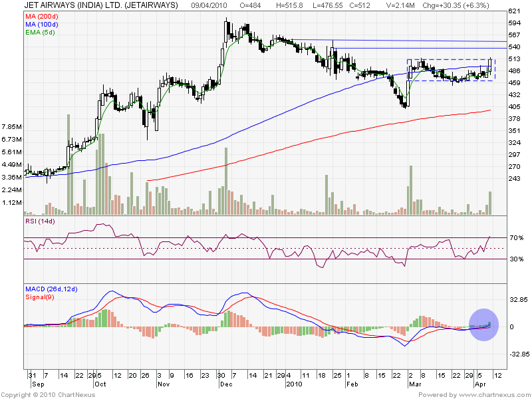532x399 pixels.
Task: Click the MA (200d) legend label
Action: coord(42,16)
